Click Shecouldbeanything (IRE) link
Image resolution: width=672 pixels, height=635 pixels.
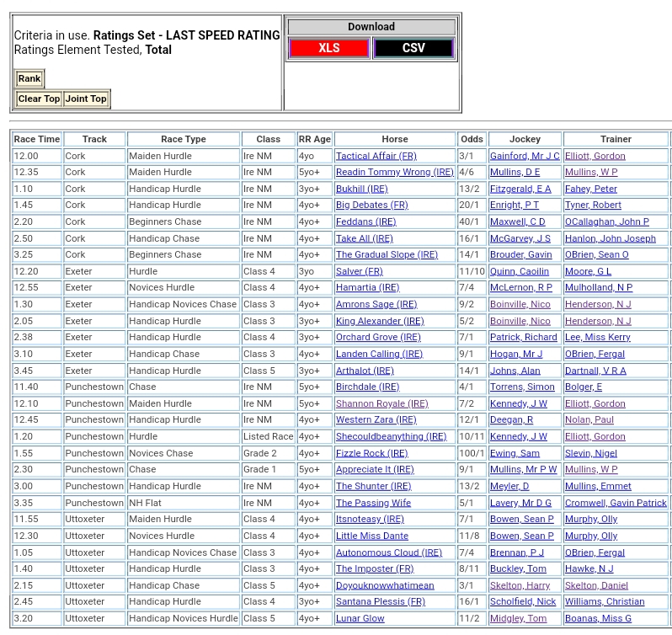[x=391, y=437]
